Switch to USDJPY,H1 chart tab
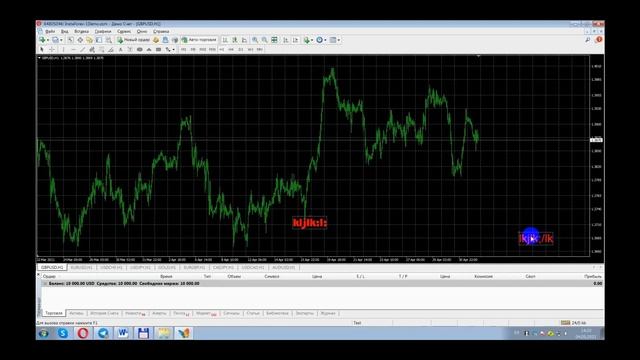640x360 pixels. point(141,267)
